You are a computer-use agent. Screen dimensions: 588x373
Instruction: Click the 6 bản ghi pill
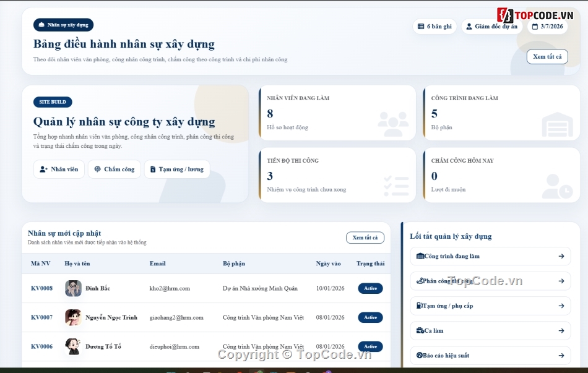click(x=435, y=27)
